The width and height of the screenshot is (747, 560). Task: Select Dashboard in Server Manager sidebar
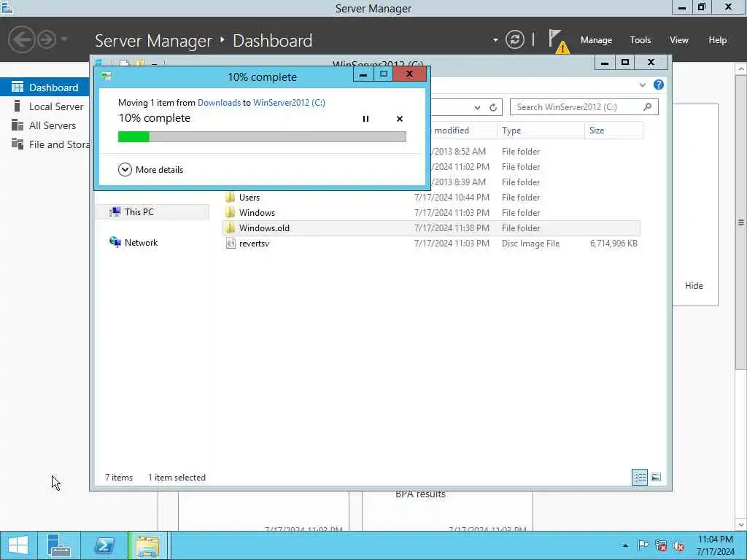[x=44, y=87]
